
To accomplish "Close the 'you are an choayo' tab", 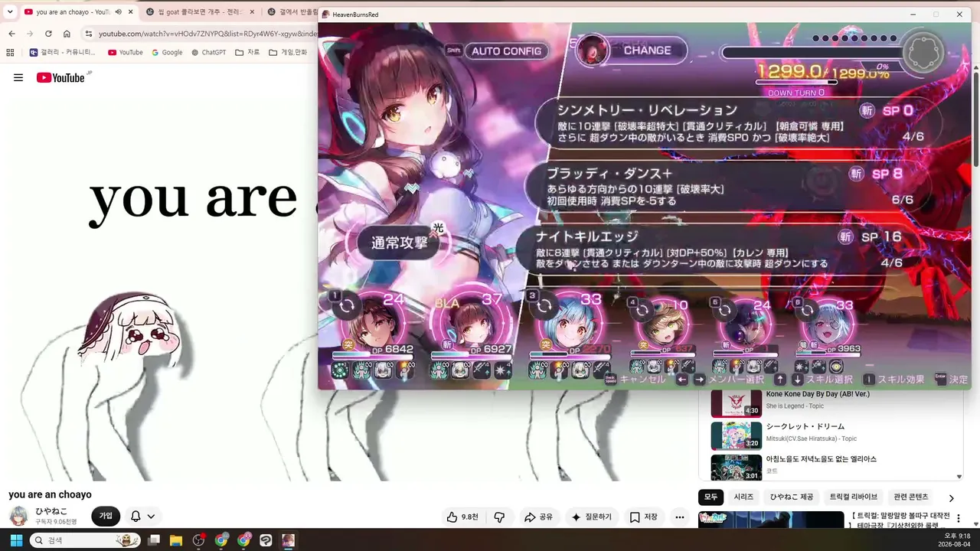I will (x=131, y=12).
